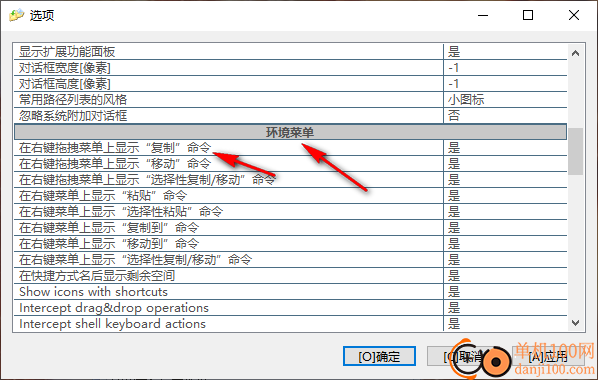The image size is (598, 380).
Task: Select 在右键菜单上显示"选择性复制/移动"命令 row
Action: coord(290,260)
